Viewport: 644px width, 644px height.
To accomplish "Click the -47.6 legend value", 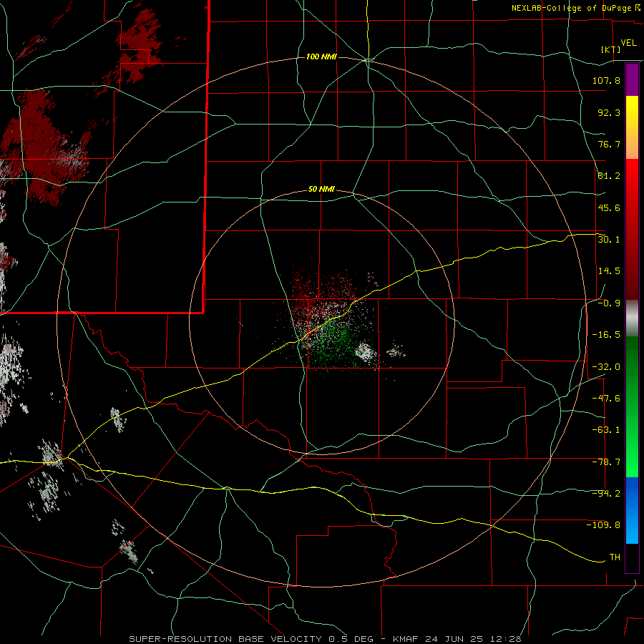I will [x=606, y=399].
